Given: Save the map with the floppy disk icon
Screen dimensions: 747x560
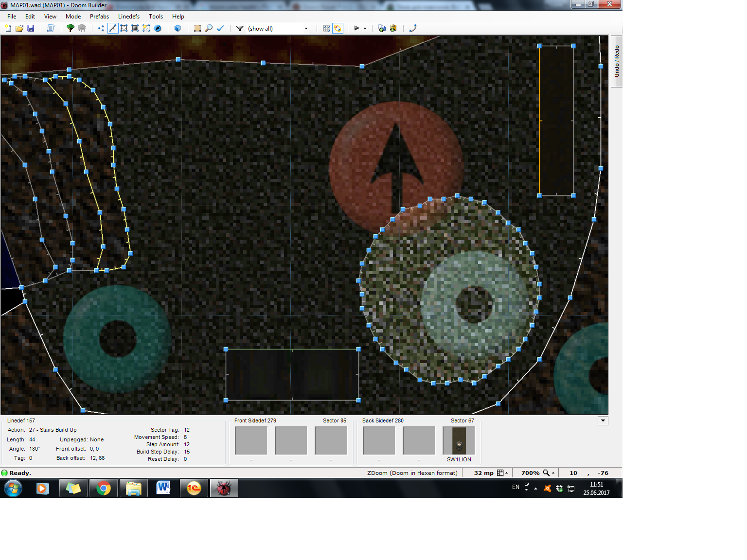Looking at the screenshot, I should click(x=31, y=28).
